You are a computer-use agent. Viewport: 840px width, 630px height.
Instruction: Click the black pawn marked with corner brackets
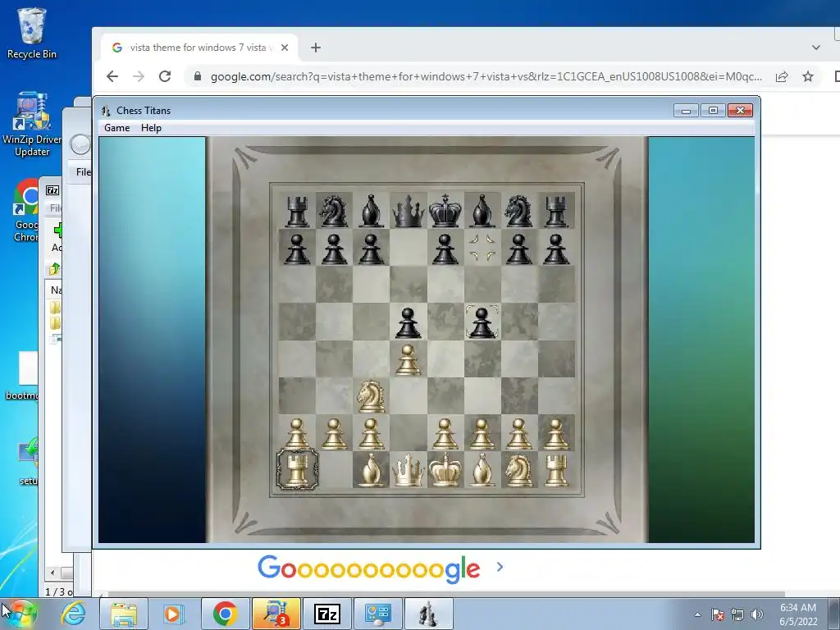pos(482,322)
